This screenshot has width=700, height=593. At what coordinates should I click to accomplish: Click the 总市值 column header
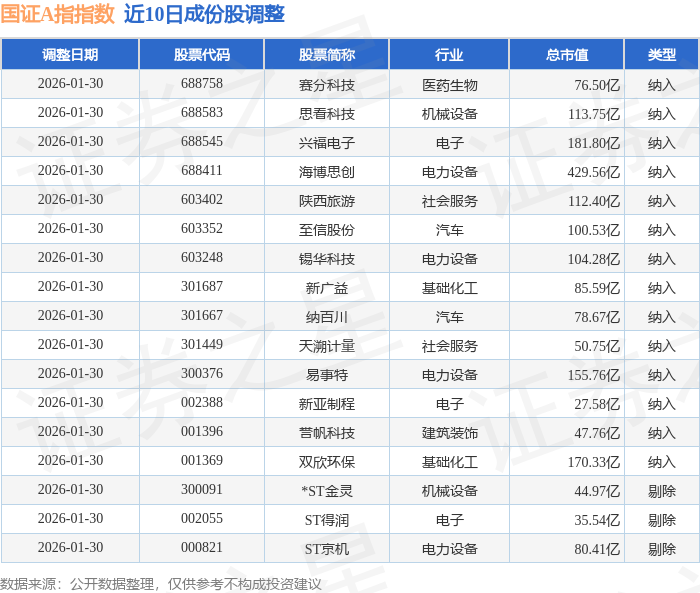tap(567, 54)
